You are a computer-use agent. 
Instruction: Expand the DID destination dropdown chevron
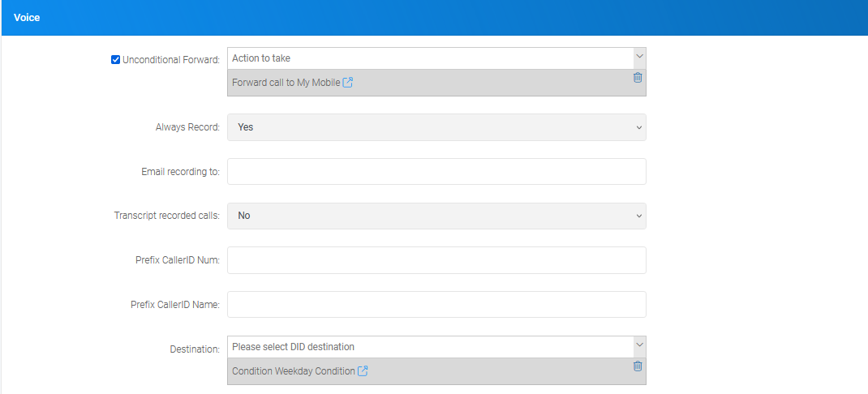coord(639,345)
